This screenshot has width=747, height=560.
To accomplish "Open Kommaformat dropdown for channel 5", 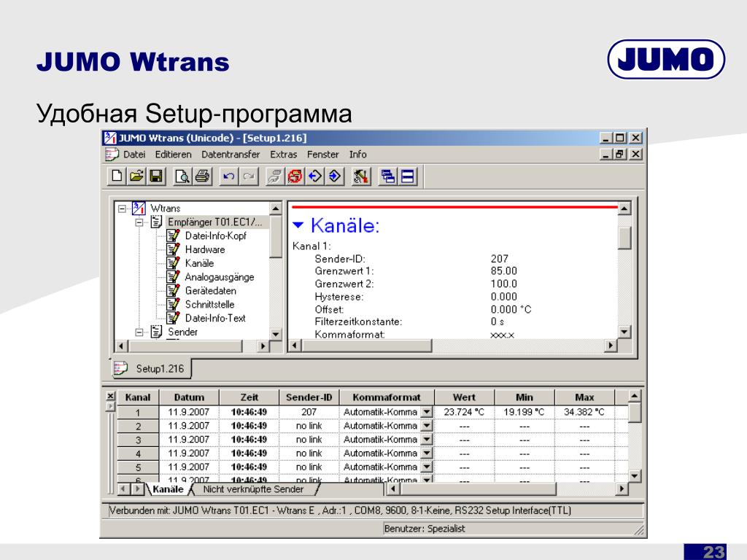I will [x=427, y=467].
